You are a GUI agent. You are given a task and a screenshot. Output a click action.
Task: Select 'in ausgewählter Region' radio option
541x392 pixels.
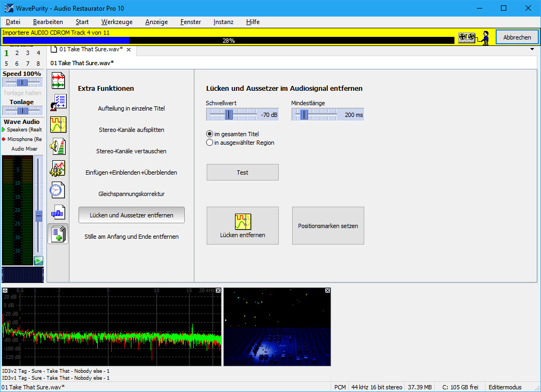click(209, 143)
